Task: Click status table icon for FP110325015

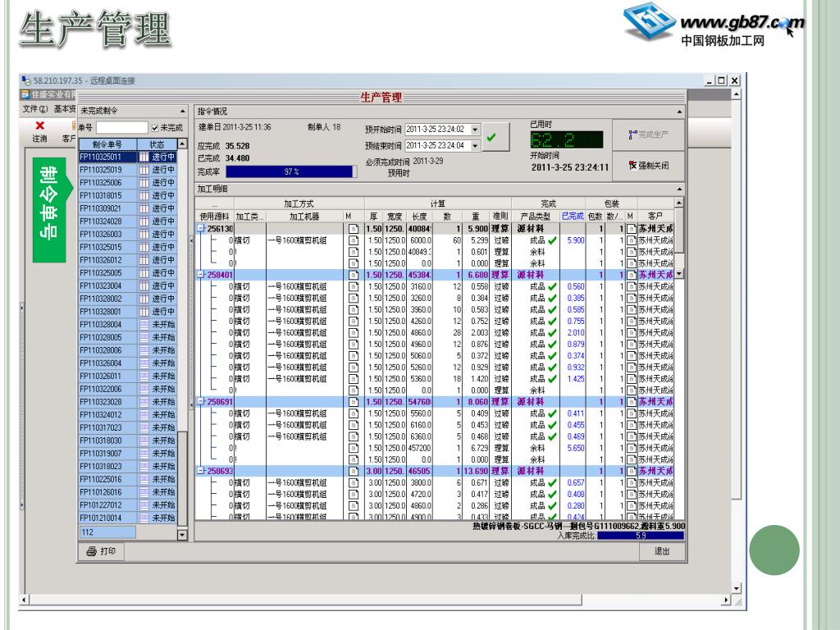Action: pos(144,247)
